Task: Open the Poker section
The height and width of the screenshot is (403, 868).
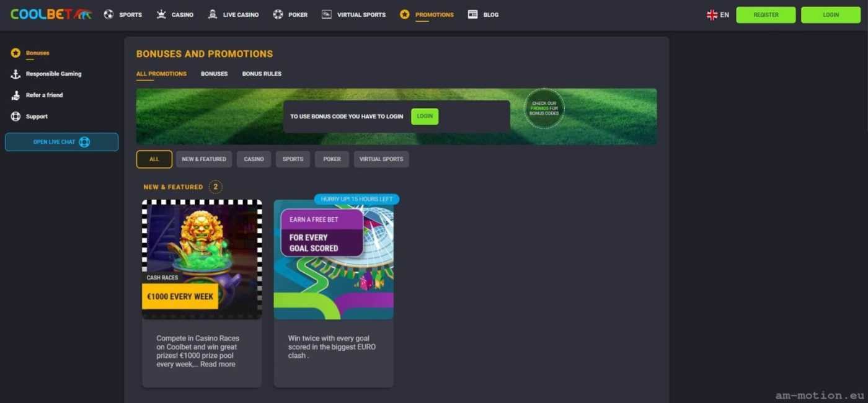Action: (298, 15)
